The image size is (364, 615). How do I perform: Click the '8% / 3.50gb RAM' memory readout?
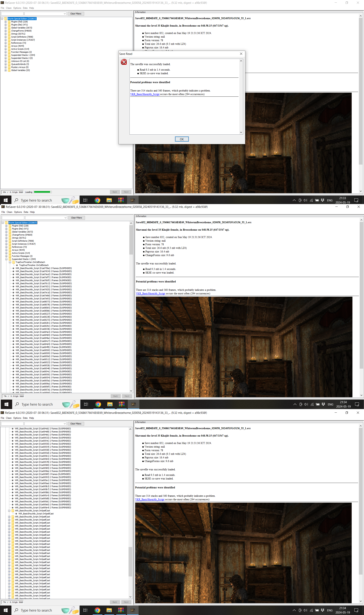click(13, 192)
